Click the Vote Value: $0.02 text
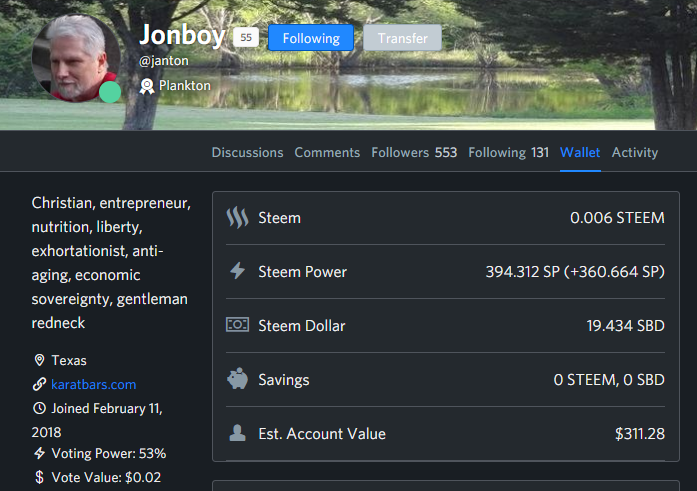The width and height of the screenshot is (697, 491). pyautogui.click(x=106, y=478)
